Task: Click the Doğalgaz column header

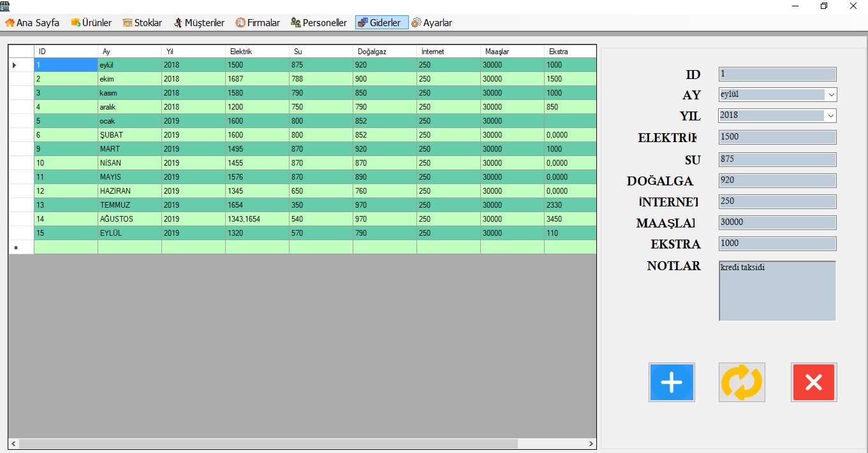Action: (385, 51)
